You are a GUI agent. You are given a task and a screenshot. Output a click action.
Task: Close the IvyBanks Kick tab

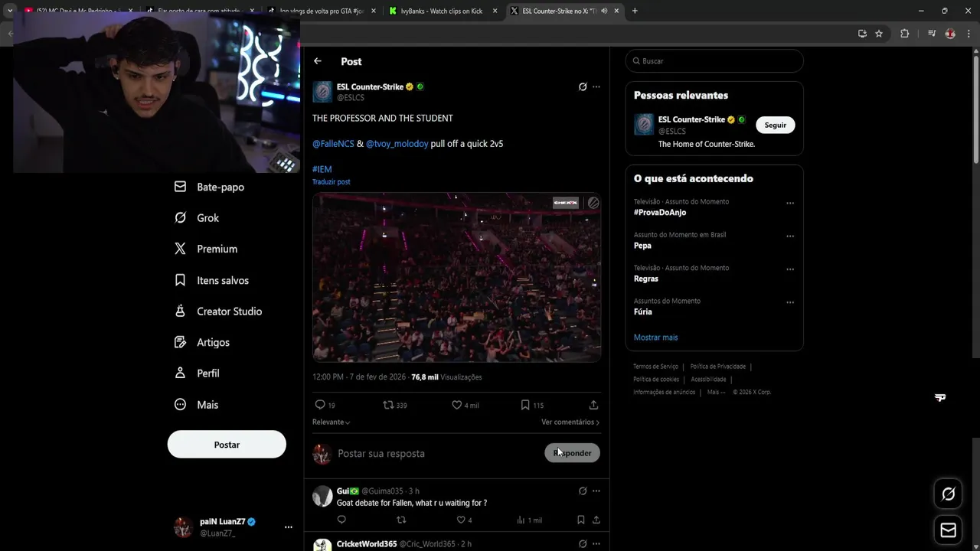coord(495,11)
